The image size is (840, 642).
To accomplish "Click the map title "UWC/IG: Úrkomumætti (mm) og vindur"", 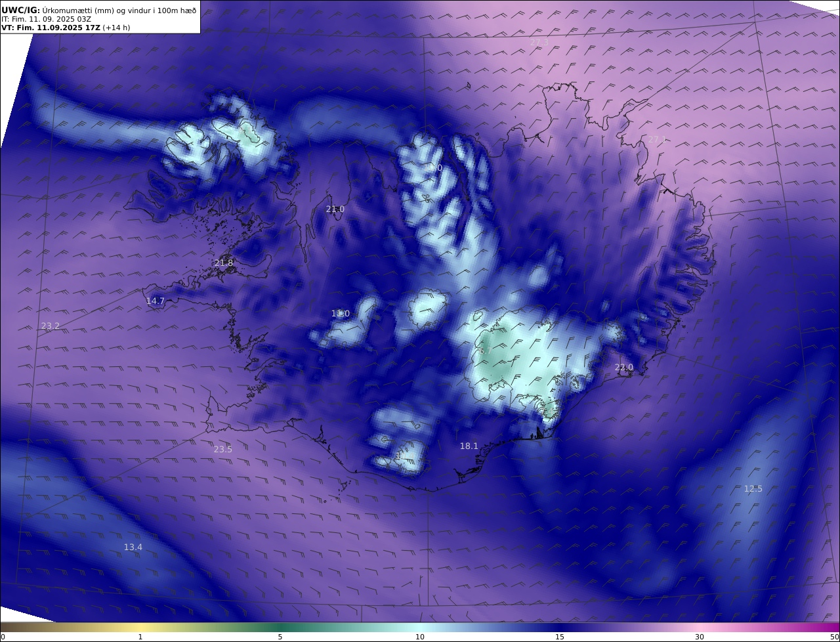I will 98,10.
